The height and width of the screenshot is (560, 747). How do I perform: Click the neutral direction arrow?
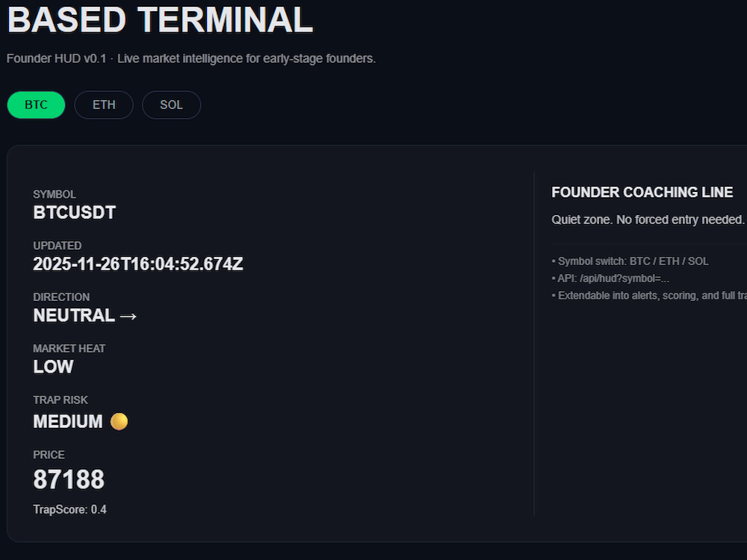(x=128, y=316)
